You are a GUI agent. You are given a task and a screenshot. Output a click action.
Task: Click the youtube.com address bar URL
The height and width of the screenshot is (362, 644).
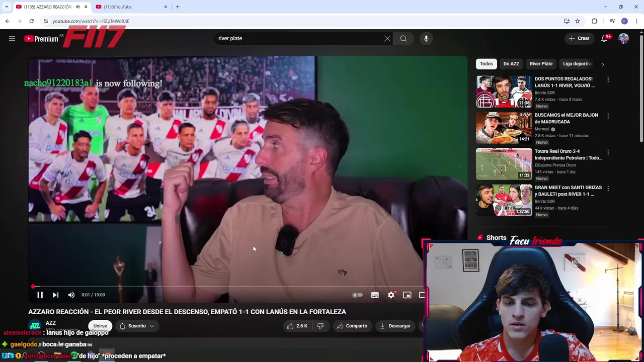click(x=91, y=21)
